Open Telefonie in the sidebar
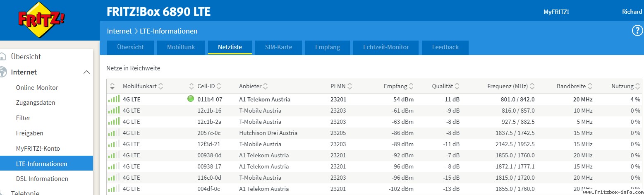This screenshot has height=195, width=644. pos(25,193)
